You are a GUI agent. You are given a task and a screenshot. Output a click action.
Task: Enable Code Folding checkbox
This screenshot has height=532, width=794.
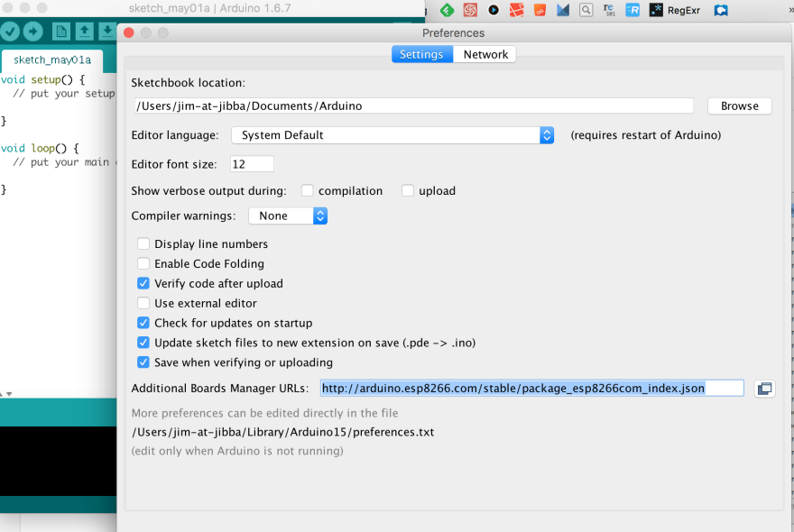[143, 263]
